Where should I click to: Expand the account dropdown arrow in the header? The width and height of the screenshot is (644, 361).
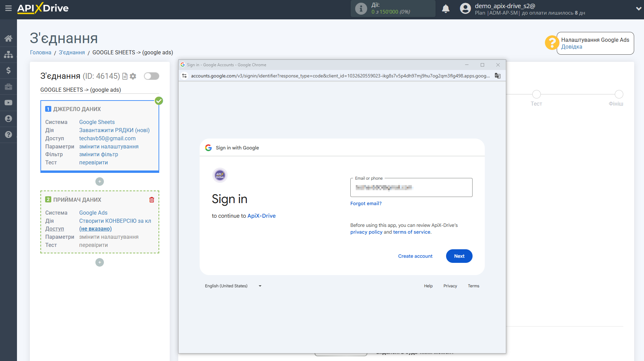tap(638, 9)
